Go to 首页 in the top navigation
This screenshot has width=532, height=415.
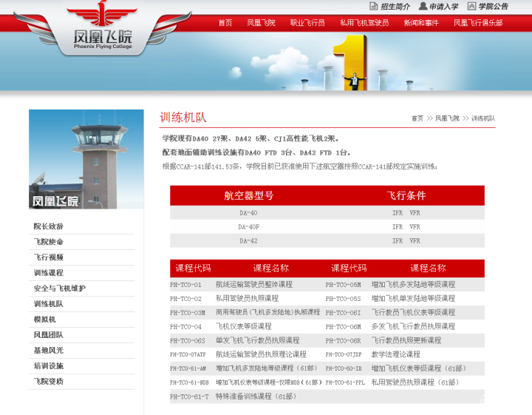[x=225, y=23]
